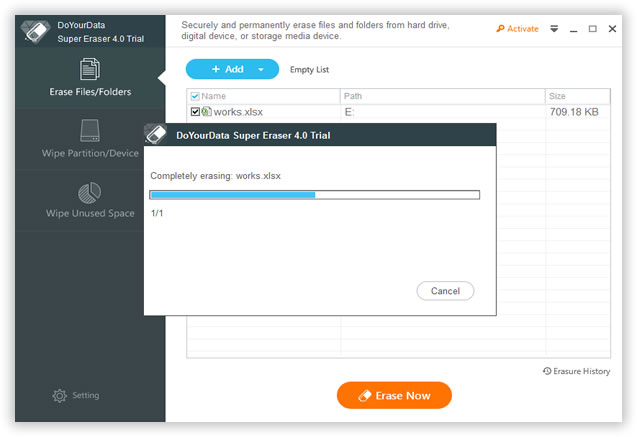The height and width of the screenshot is (437, 637).
Task: Open Setting via the gear icon
Action: coord(60,395)
